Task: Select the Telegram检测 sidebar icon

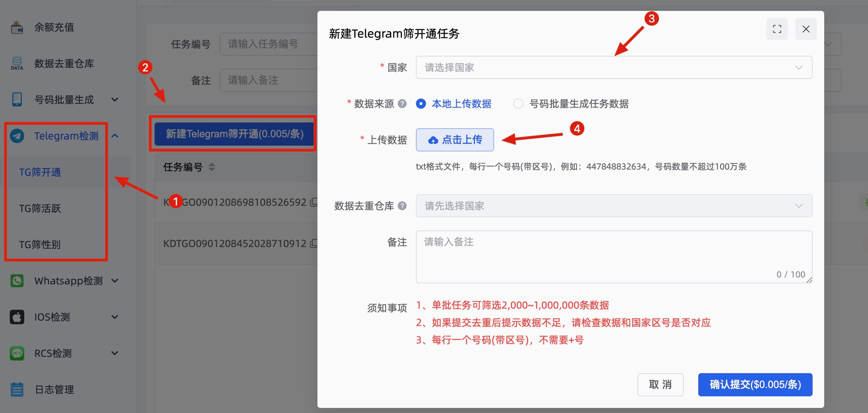Action: [16, 136]
